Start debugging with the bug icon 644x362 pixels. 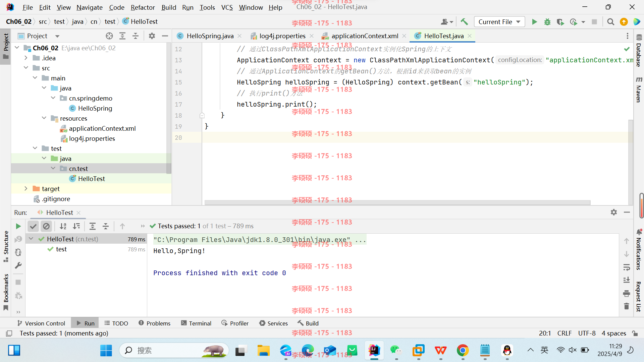pyautogui.click(x=547, y=22)
